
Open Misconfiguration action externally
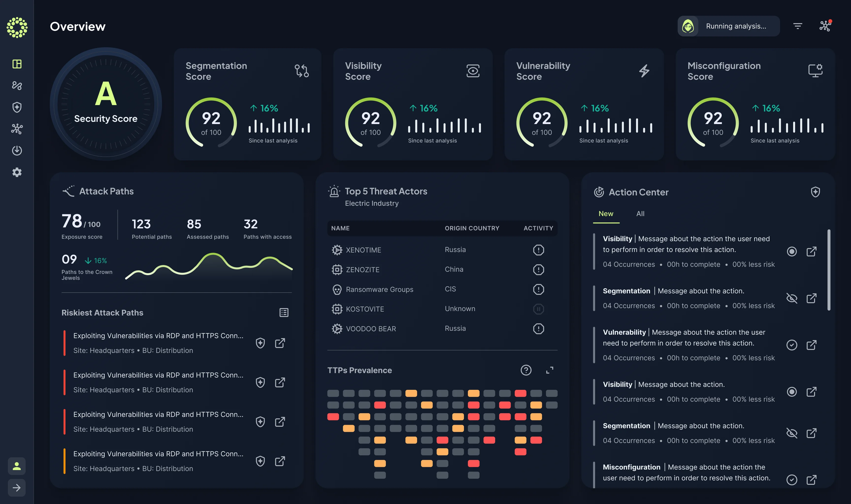point(811,480)
